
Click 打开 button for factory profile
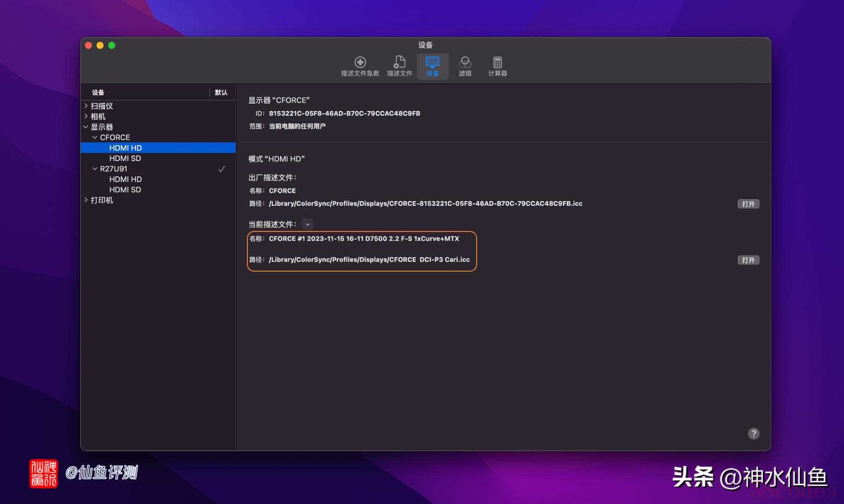(x=748, y=204)
